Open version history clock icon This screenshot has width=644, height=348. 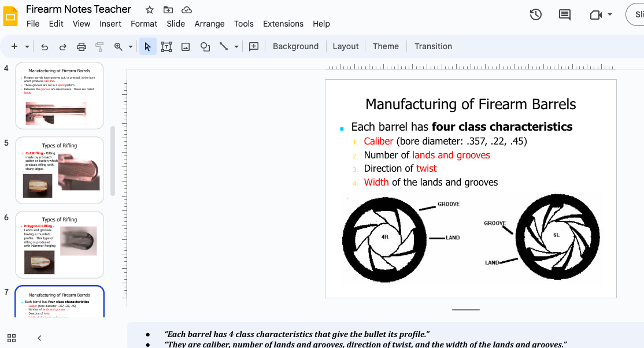(x=536, y=15)
